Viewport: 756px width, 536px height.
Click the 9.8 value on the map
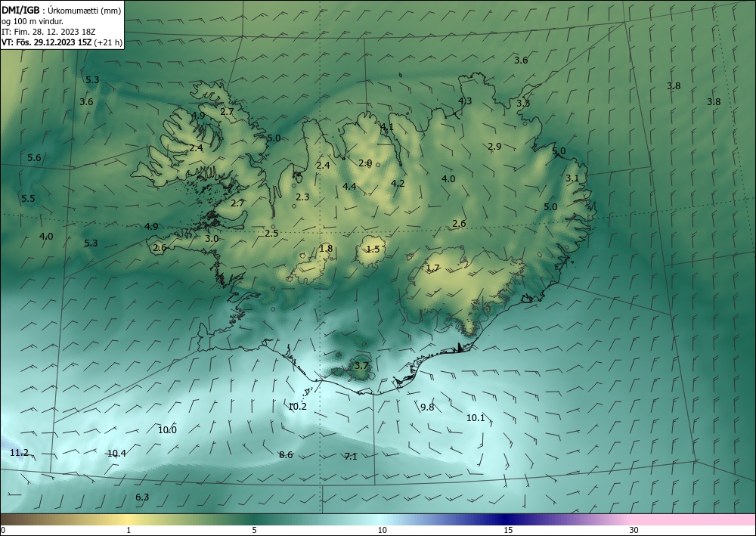tap(427, 407)
